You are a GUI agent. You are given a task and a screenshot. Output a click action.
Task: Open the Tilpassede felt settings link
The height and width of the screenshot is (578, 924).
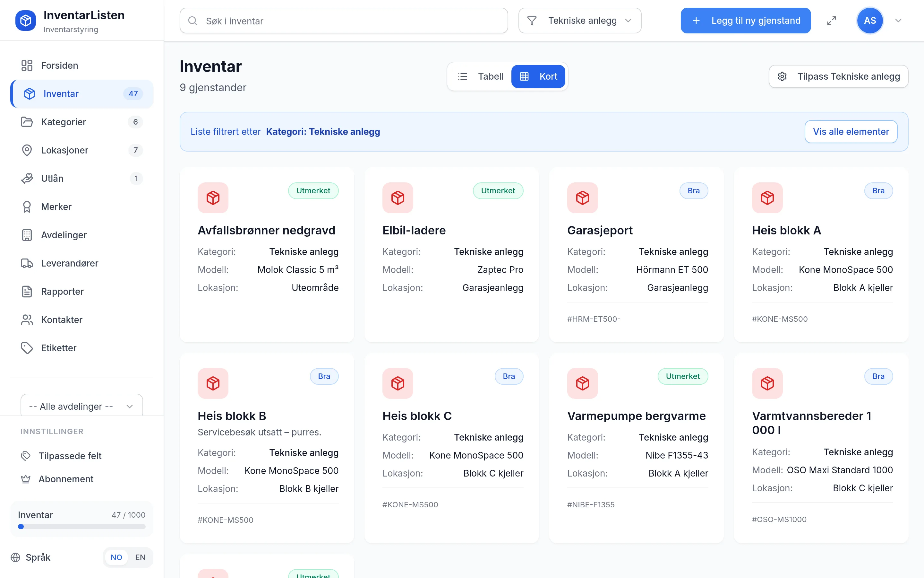82,456
